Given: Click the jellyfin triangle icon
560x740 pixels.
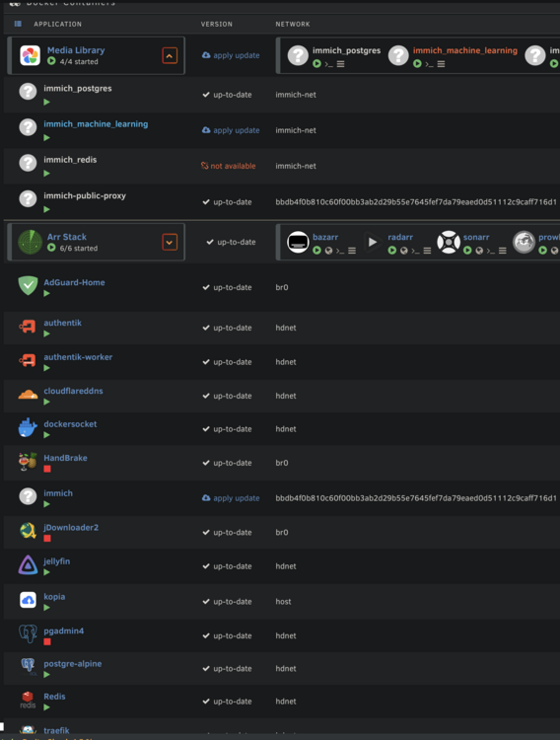Looking at the screenshot, I should click(28, 565).
